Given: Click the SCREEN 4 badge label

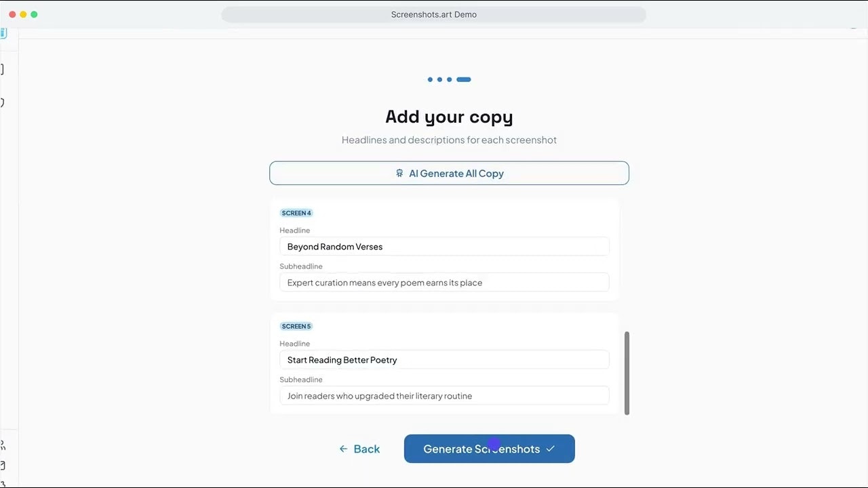Looking at the screenshot, I should pos(296,213).
